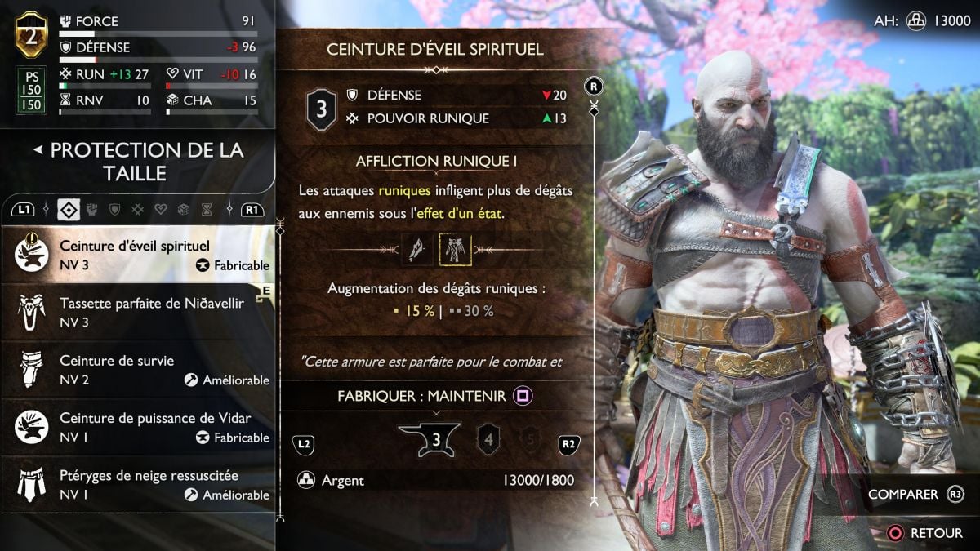
Task: Click the Retour circle button
Action: click(925, 532)
